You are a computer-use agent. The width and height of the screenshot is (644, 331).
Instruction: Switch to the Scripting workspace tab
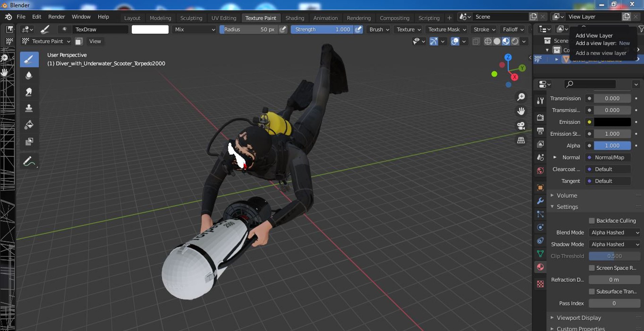point(429,18)
